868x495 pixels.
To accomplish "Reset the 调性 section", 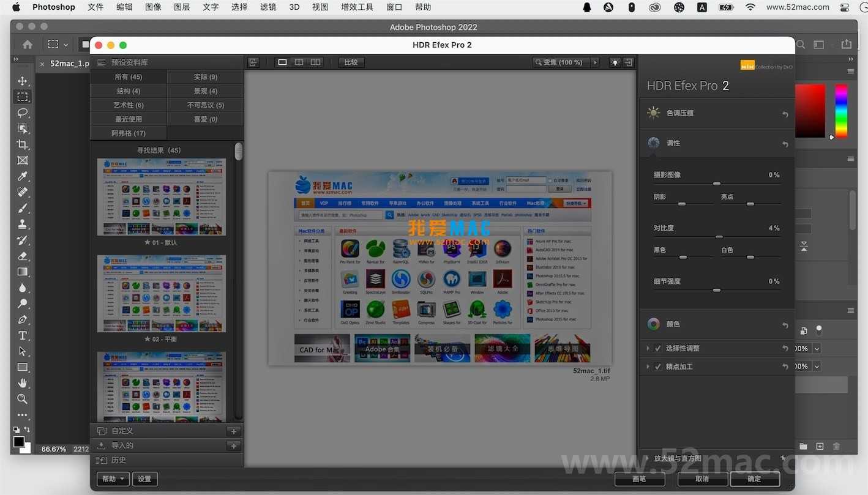I will (785, 144).
